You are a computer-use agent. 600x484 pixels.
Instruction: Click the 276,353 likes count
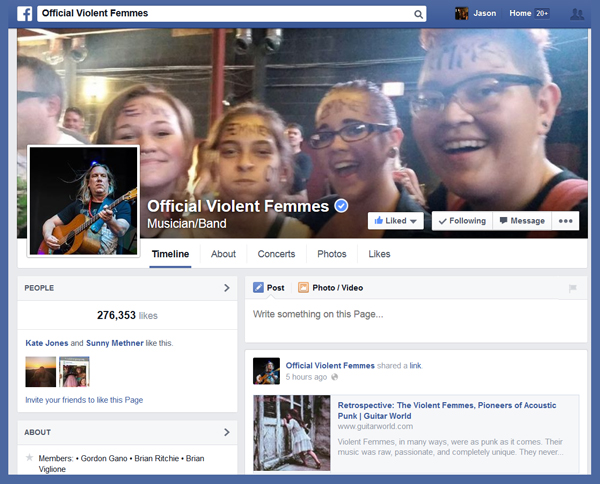point(127,315)
